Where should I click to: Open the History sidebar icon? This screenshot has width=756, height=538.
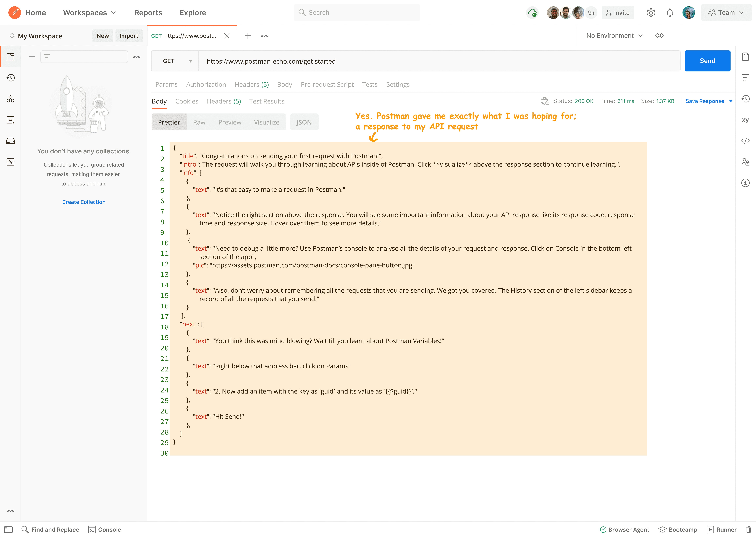pos(11,78)
